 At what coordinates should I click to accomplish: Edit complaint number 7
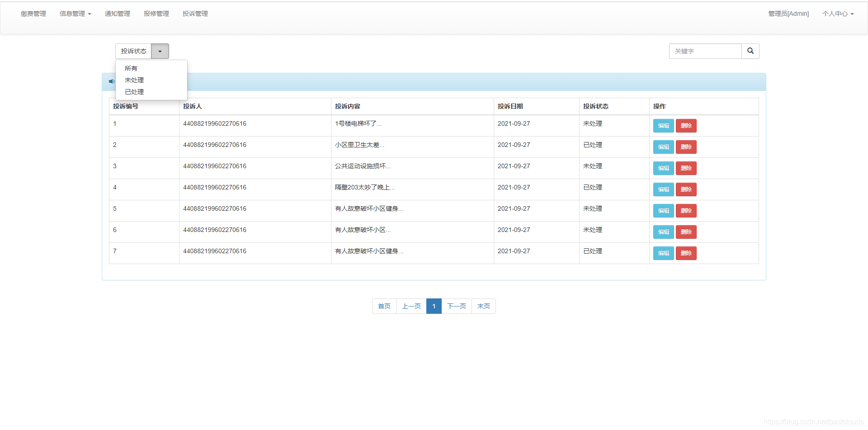(x=663, y=253)
